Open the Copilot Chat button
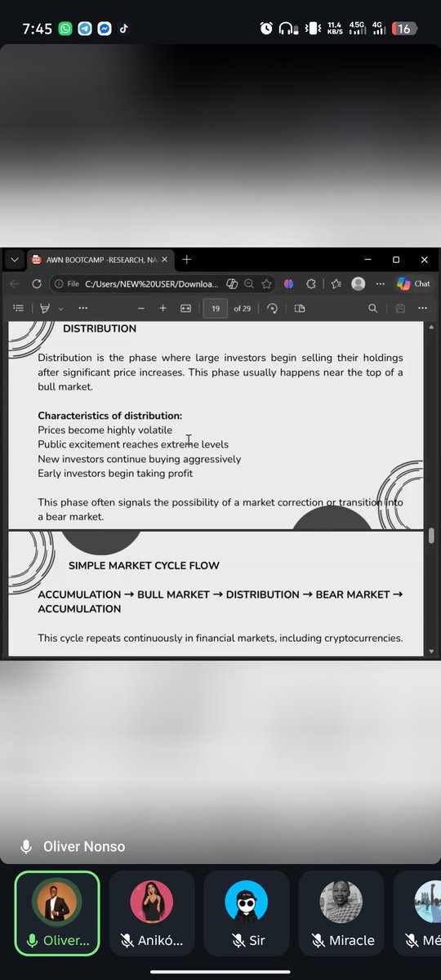The height and width of the screenshot is (980, 441). (413, 283)
